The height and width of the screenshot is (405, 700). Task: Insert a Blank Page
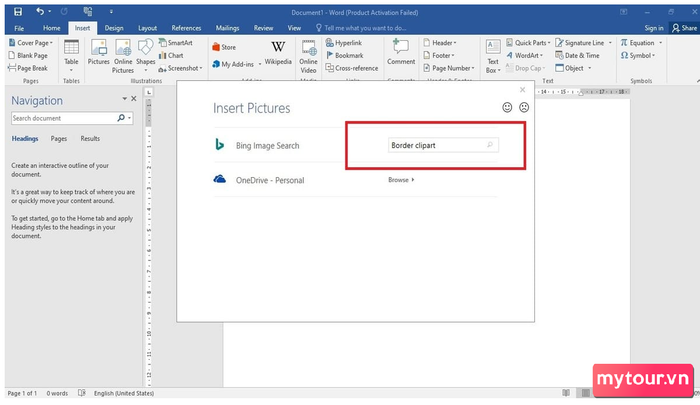tap(28, 55)
